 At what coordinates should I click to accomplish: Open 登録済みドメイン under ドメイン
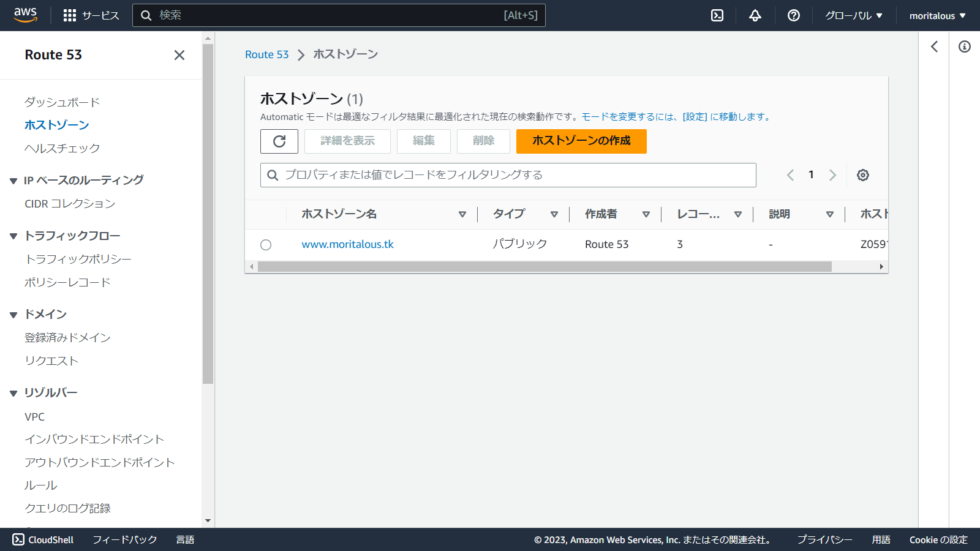pos(67,337)
